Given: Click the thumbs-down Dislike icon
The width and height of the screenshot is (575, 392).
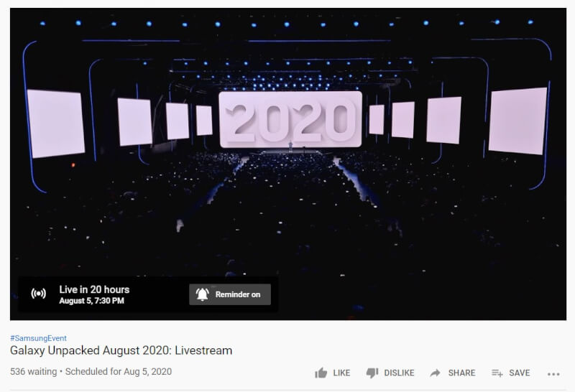Looking at the screenshot, I should [372, 373].
